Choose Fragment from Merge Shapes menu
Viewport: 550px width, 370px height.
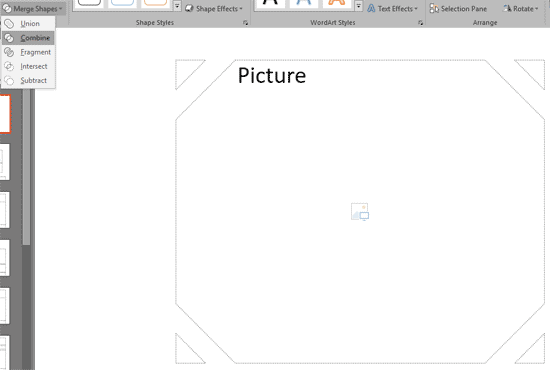(28, 52)
